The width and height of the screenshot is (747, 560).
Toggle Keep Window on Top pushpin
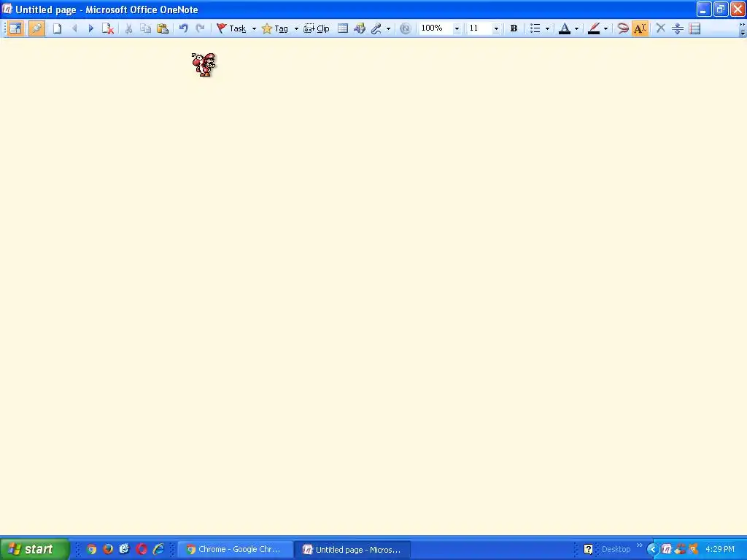[x=36, y=28]
